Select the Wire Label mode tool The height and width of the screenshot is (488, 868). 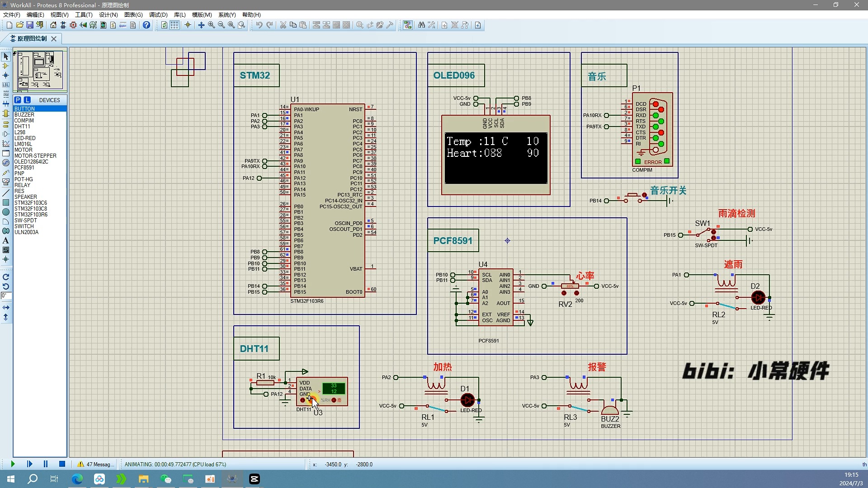coord(6,85)
